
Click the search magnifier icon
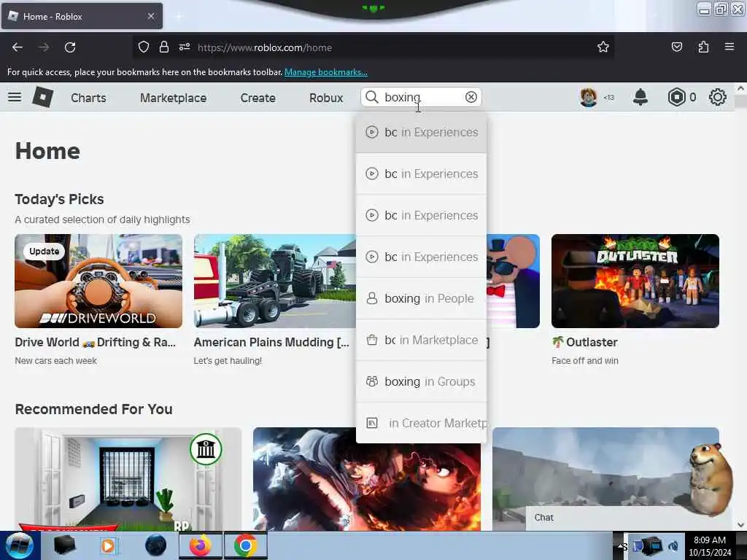pos(371,97)
